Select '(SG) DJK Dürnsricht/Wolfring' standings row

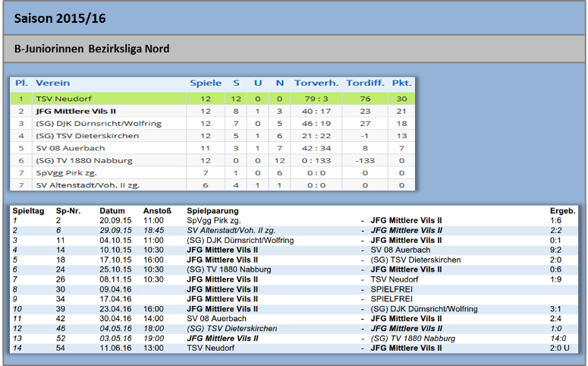212,124
